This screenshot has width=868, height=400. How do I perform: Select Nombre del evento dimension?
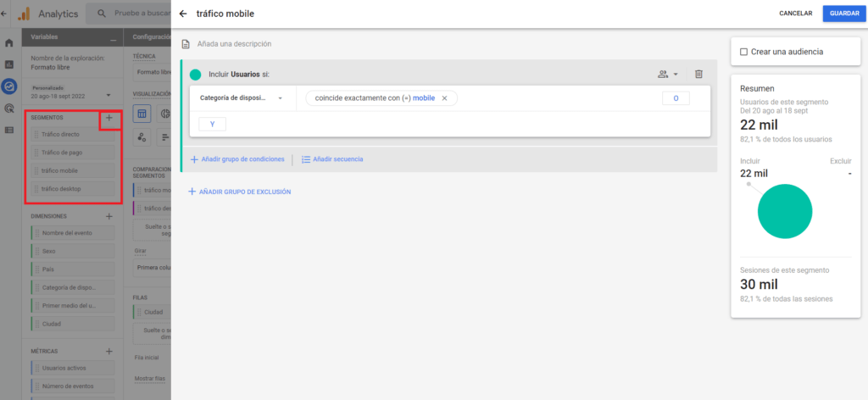pyautogui.click(x=73, y=233)
